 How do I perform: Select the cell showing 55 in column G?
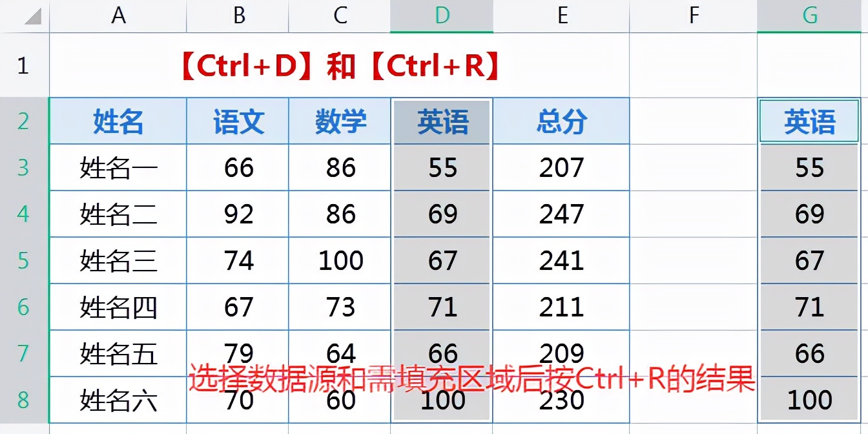[x=809, y=167]
